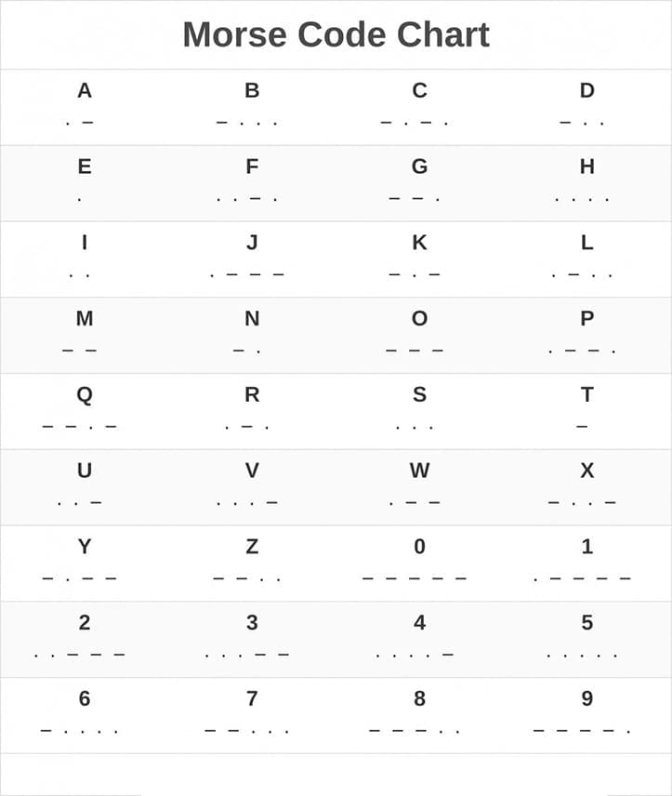Select the digit 8 label
Image resolution: width=672 pixels, height=796 pixels.
419,699
